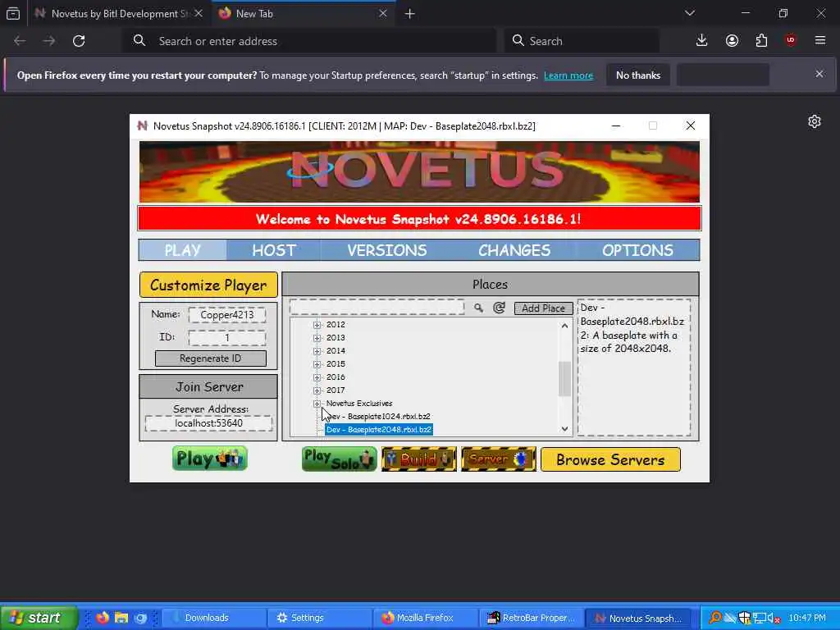
Task: Select Dev - Baseplate2048.rbxl.bz2 map
Action: (x=379, y=430)
